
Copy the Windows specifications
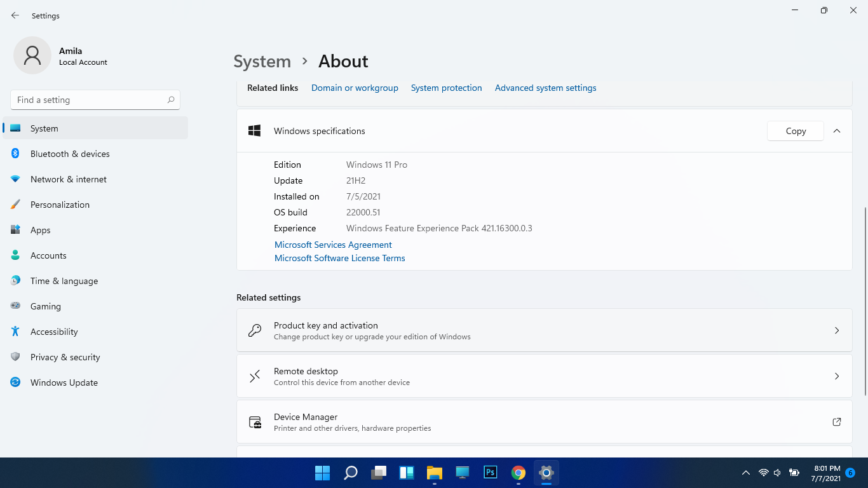796,131
